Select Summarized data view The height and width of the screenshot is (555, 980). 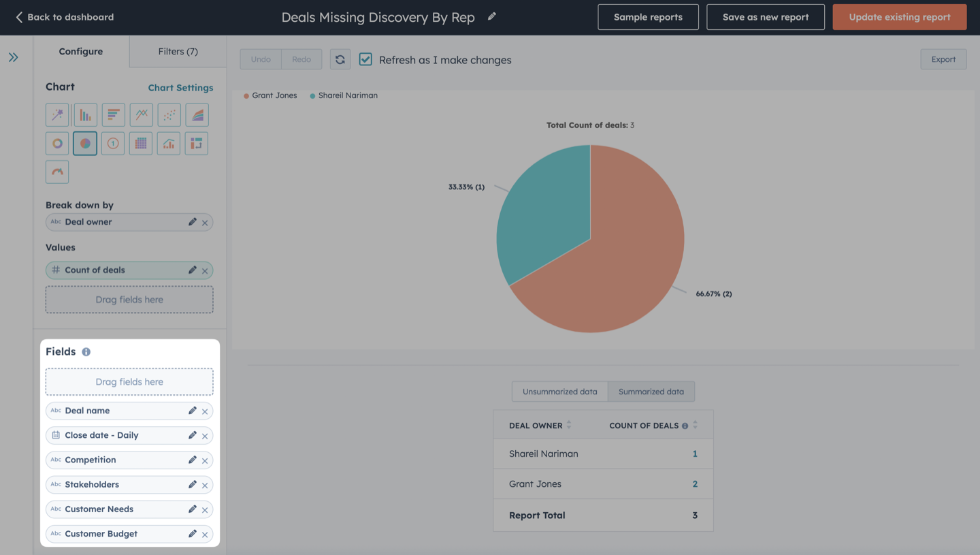(x=651, y=392)
